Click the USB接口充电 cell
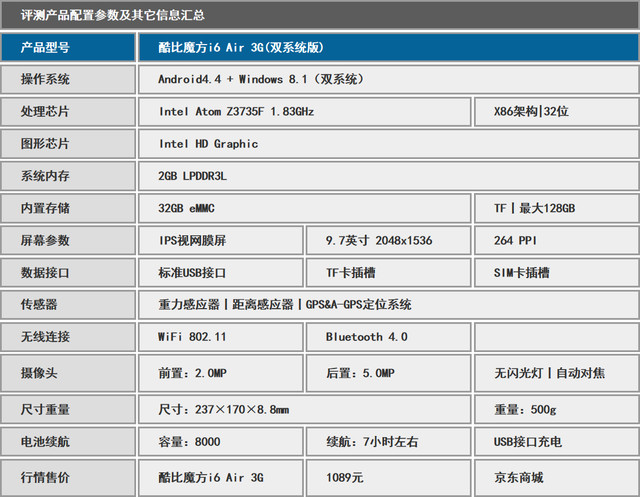Image resolution: width=640 pixels, height=497 pixels. coord(557,442)
